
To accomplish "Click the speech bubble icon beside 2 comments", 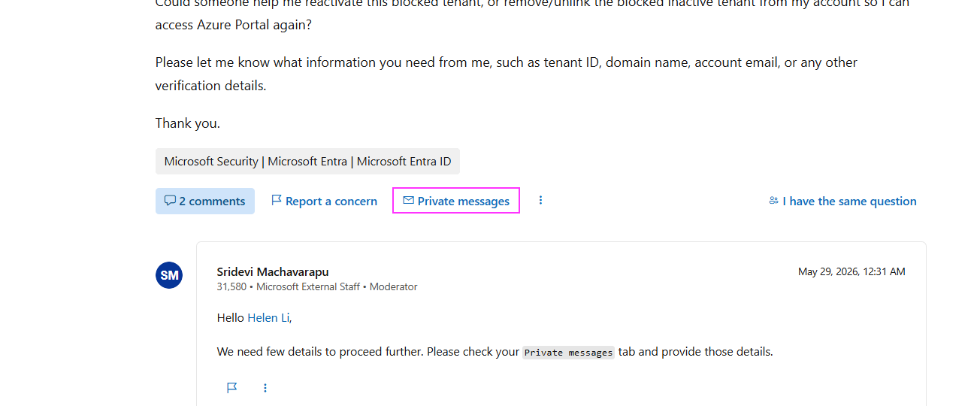I will pos(170,201).
